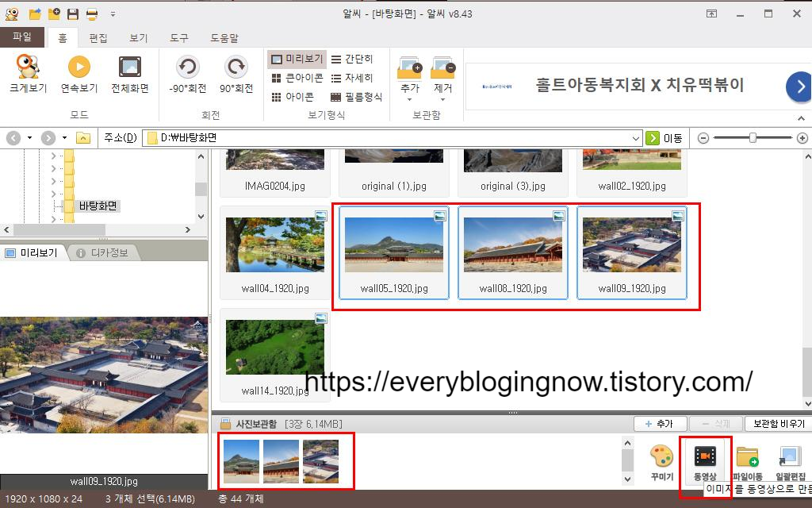This screenshot has width=812, height=508.
Task: Click 제거 remove from archive icon in ribbon
Action: tap(442, 68)
